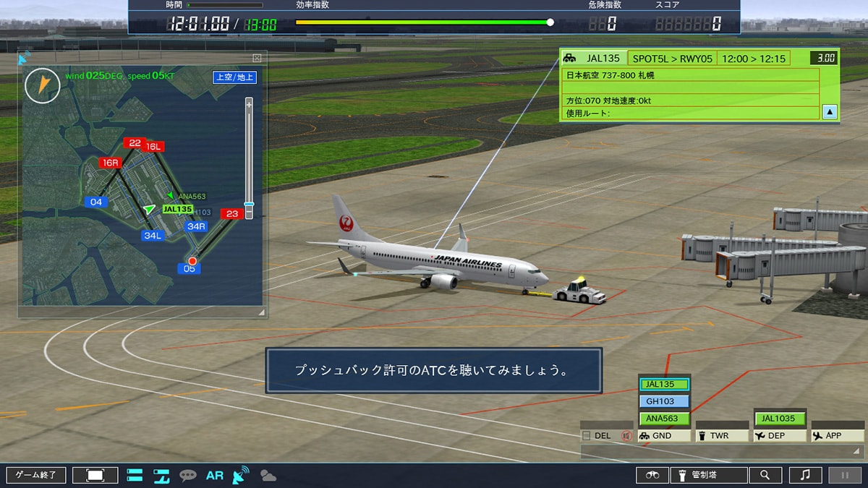Toggle the 上空/地上 map view button
Screen dimensions: 868x488
234,77
